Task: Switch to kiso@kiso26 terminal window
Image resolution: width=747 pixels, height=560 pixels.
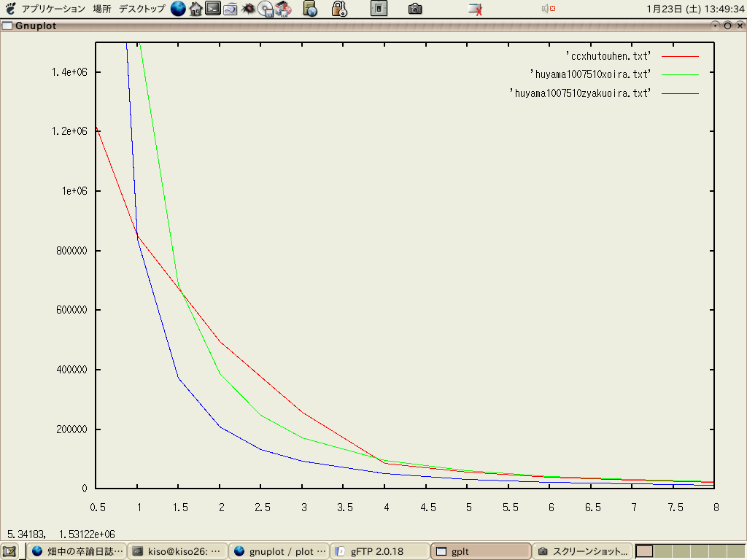Action: 177,551
